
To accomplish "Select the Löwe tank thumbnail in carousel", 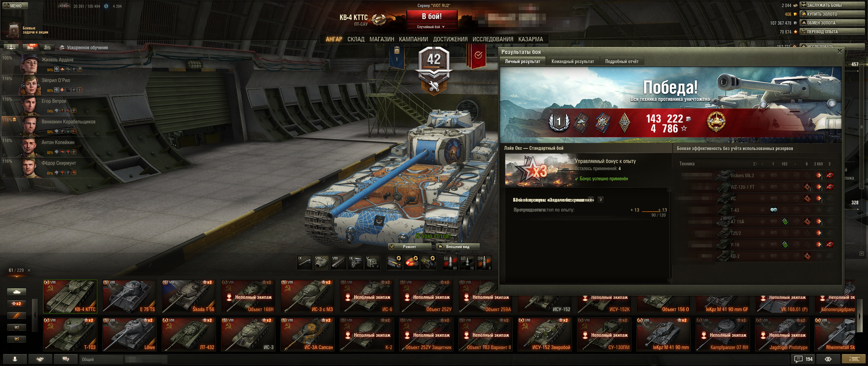I will tap(129, 334).
